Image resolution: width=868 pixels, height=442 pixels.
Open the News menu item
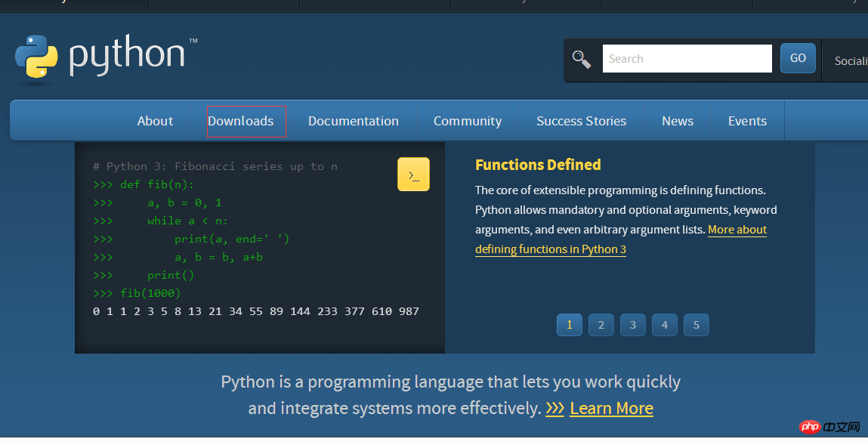pos(678,121)
